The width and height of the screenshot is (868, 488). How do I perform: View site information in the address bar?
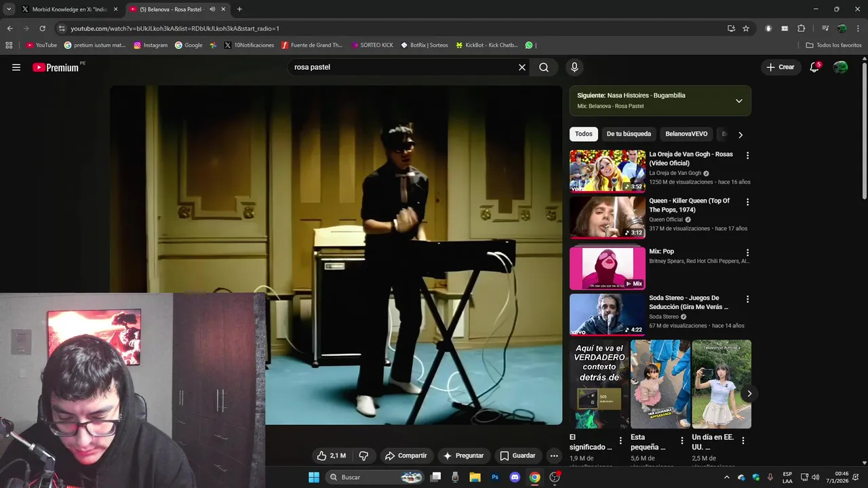tap(62, 28)
